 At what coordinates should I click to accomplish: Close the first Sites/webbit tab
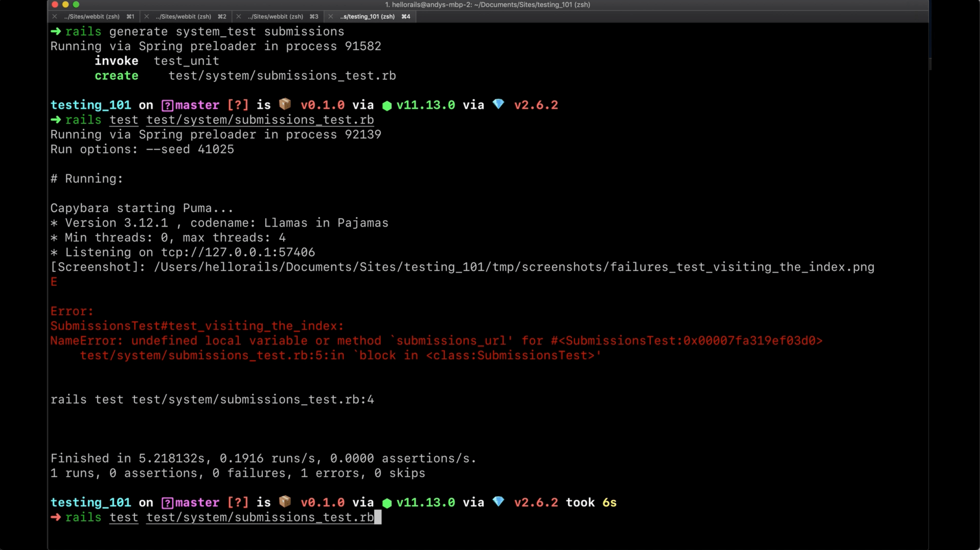(54, 16)
